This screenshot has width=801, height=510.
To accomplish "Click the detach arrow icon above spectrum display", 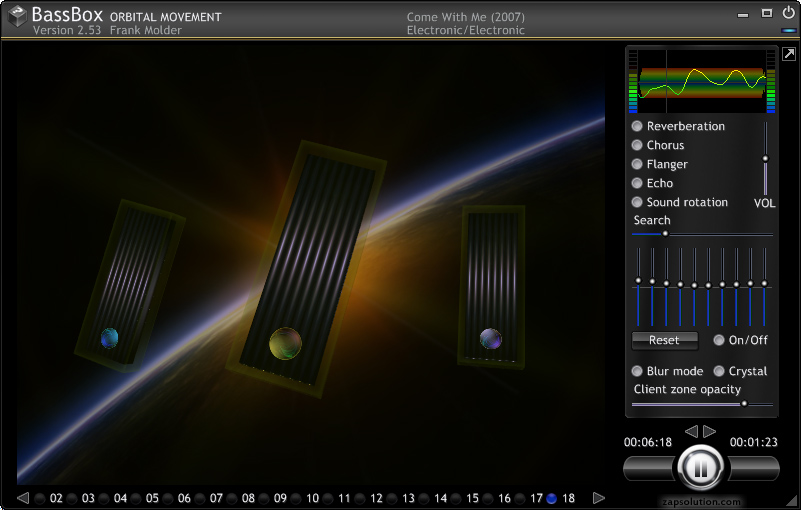I will pyautogui.click(x=789, y=54).
